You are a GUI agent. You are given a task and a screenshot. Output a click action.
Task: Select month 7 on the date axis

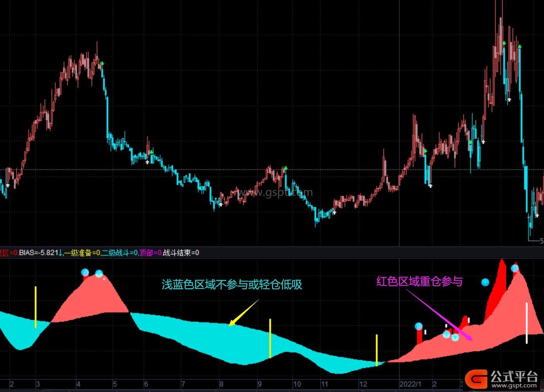tap(183, 384)
